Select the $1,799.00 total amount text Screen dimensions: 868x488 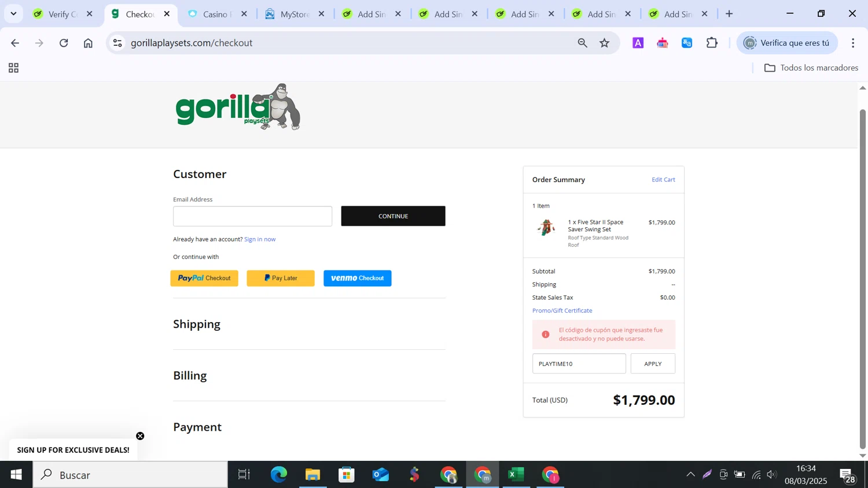pyautogui.click(x=644, y=400)
